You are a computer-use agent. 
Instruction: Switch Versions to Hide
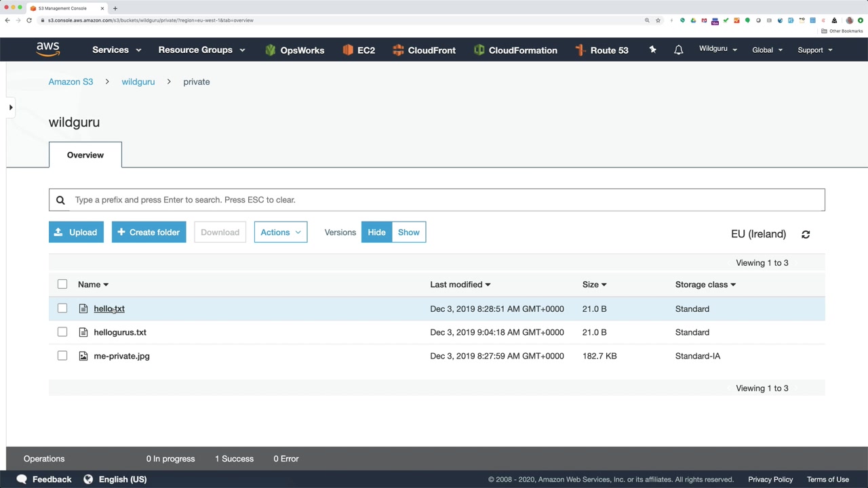376,232
